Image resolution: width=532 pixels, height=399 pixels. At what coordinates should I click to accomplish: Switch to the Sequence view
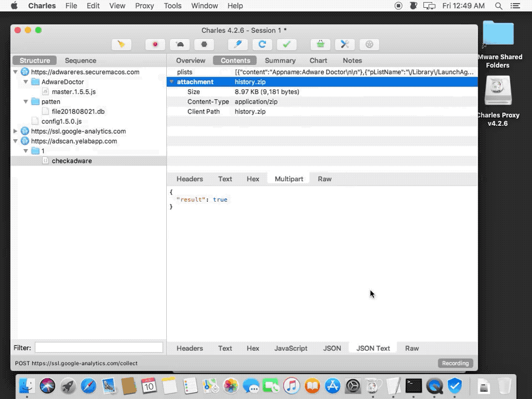click(80, 60)
